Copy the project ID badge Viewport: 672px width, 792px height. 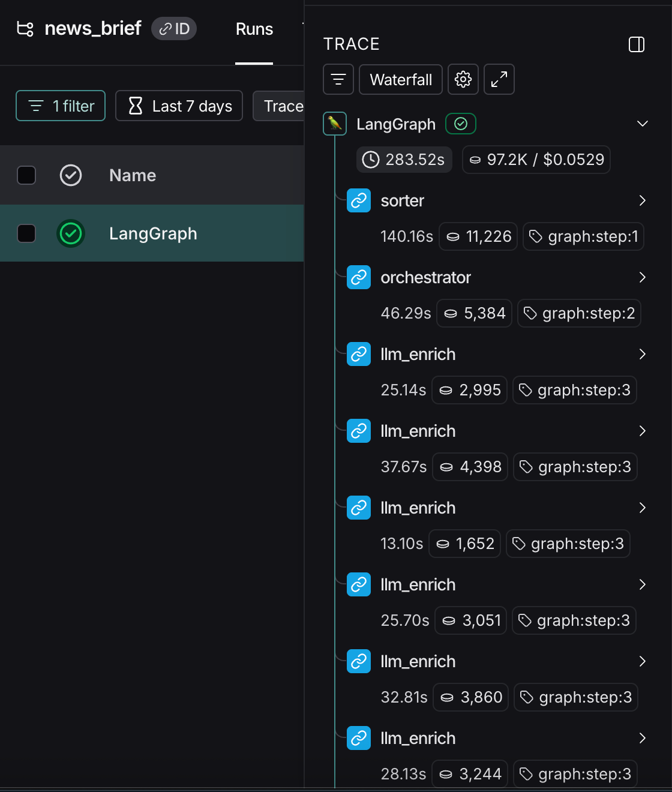pyautogui.click(x=174, y=29)
